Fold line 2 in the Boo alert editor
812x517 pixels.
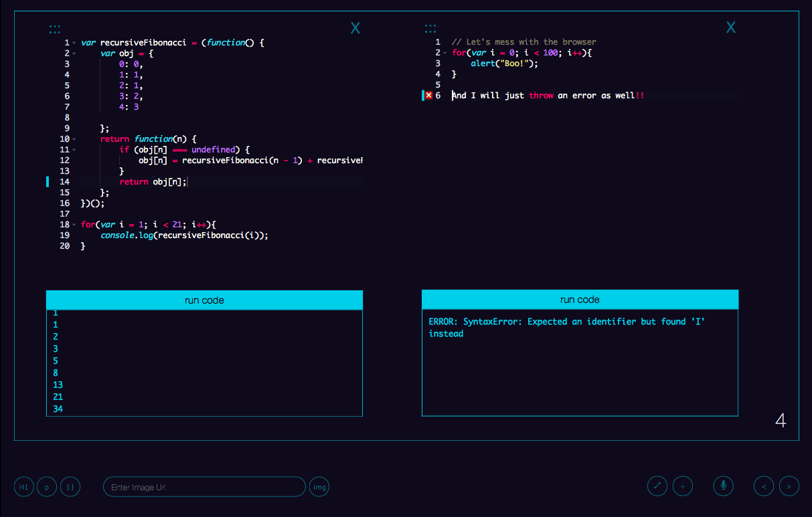444,52
